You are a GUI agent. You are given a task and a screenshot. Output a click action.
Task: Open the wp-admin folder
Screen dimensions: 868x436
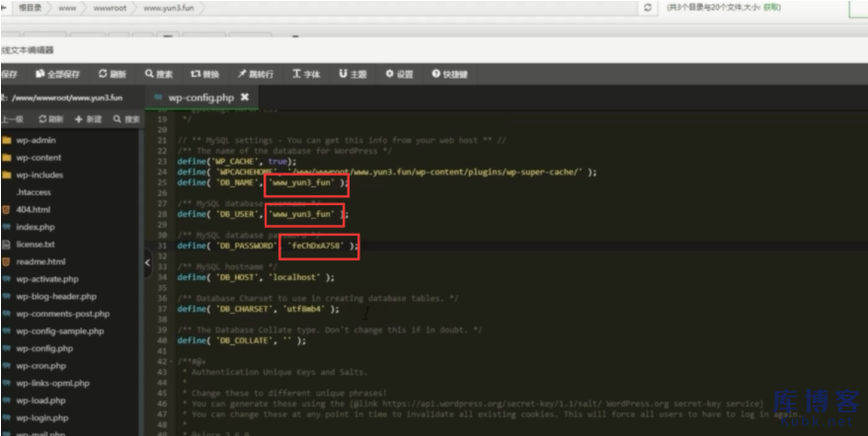click(x=36, y=140)
